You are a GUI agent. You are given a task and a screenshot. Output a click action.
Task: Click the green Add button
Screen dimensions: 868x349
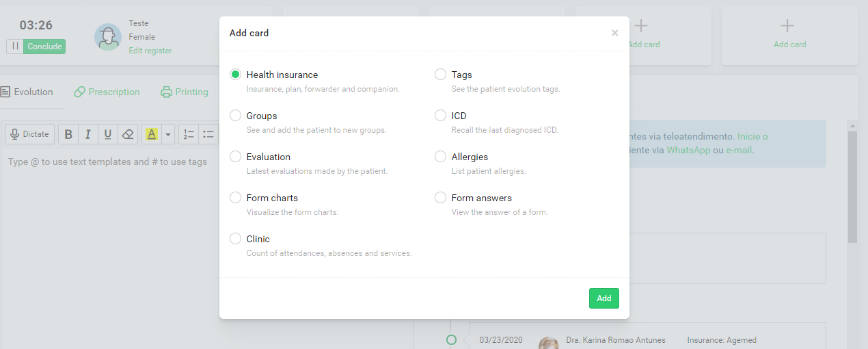tap(604, 298)
